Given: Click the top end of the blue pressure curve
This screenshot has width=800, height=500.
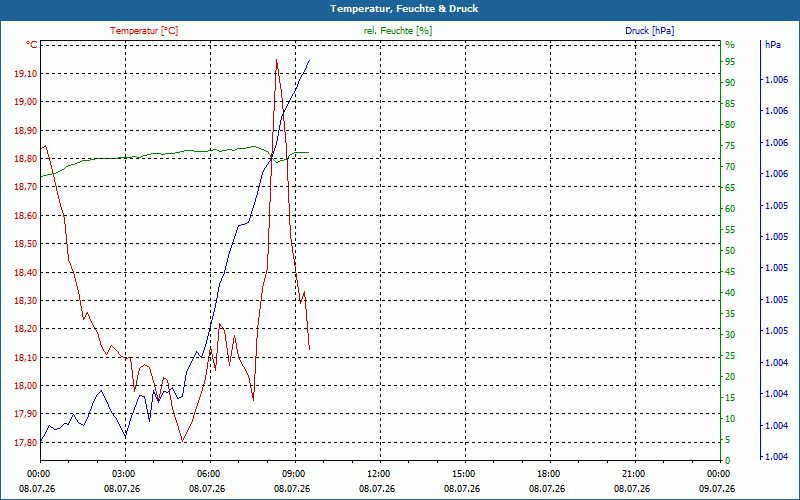Looking at the screenshot, I should [x=309, y=60].
